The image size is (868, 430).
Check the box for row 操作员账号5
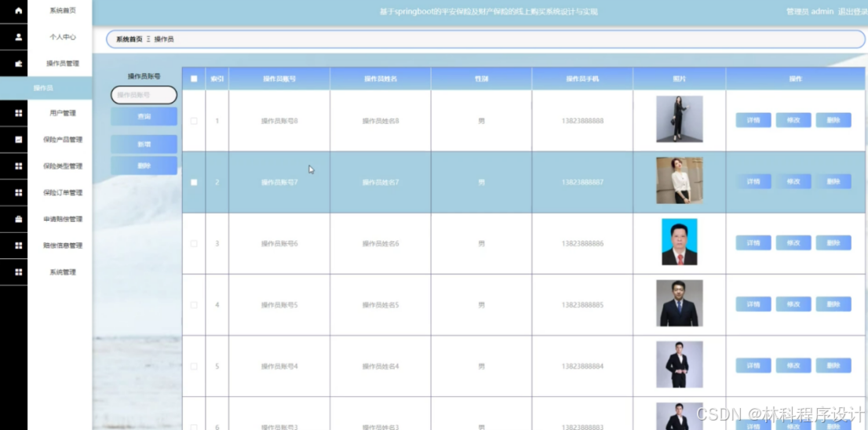point(194,305)
